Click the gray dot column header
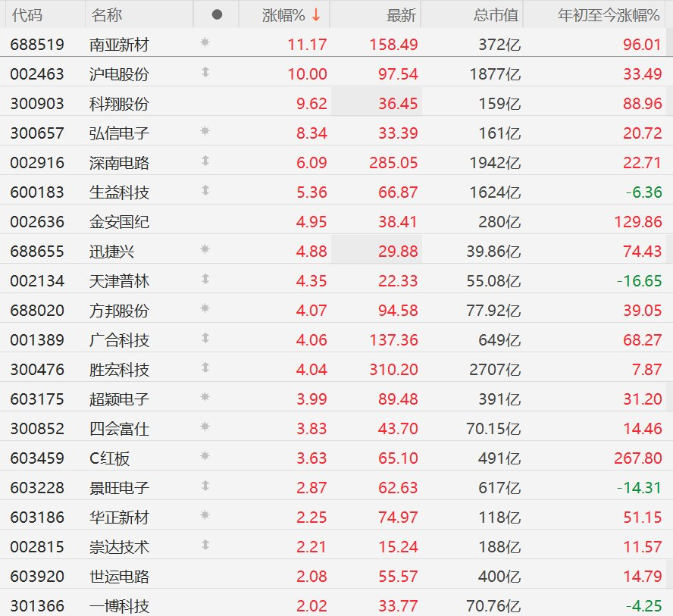Screen dimensions: 673x616 click(217, 15)
